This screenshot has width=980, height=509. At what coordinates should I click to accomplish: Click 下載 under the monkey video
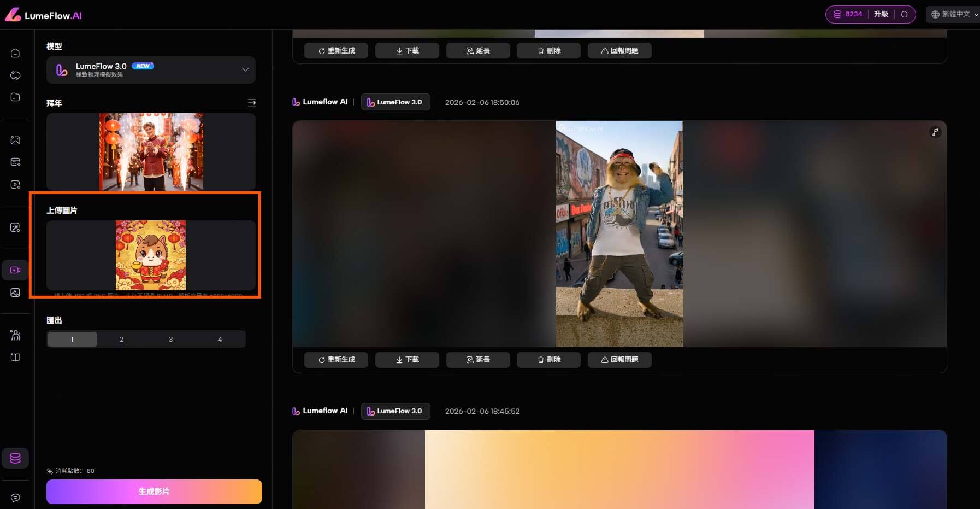407,360
